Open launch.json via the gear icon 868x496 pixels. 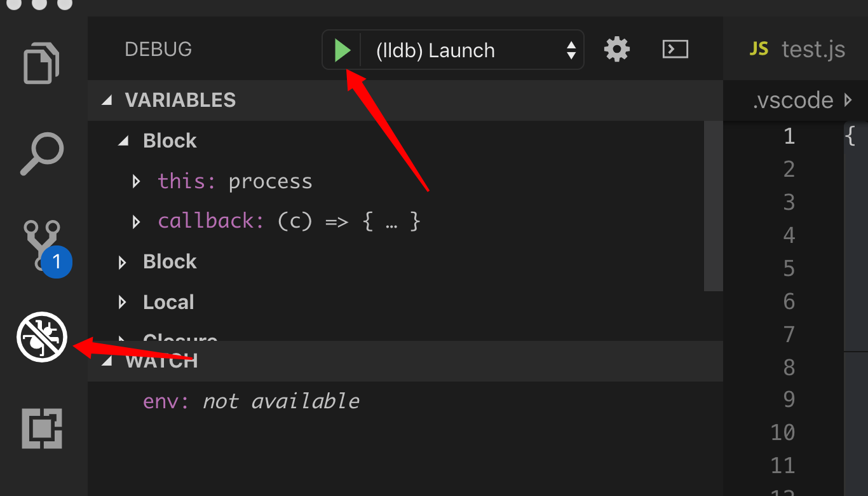click(616, 49)
